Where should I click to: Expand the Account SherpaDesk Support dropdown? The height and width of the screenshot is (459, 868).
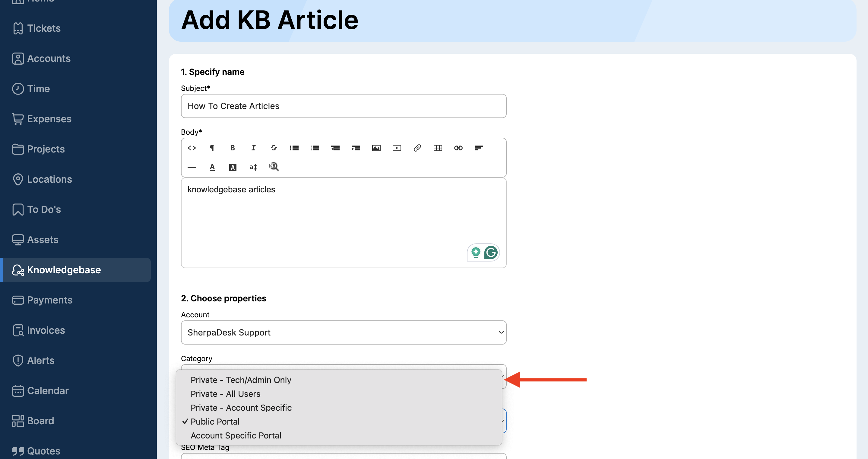coord(343,332)
